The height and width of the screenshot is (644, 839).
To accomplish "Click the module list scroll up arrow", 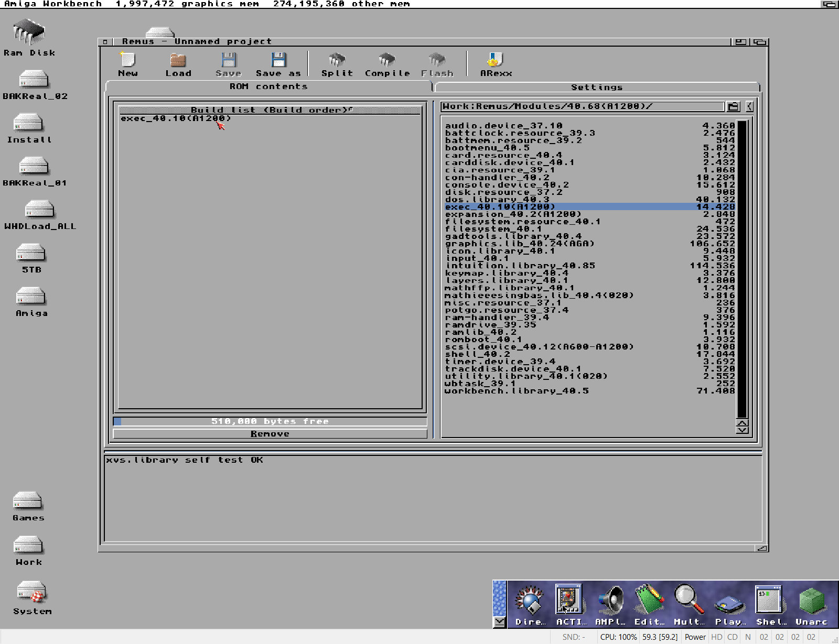I will [742, 423].
